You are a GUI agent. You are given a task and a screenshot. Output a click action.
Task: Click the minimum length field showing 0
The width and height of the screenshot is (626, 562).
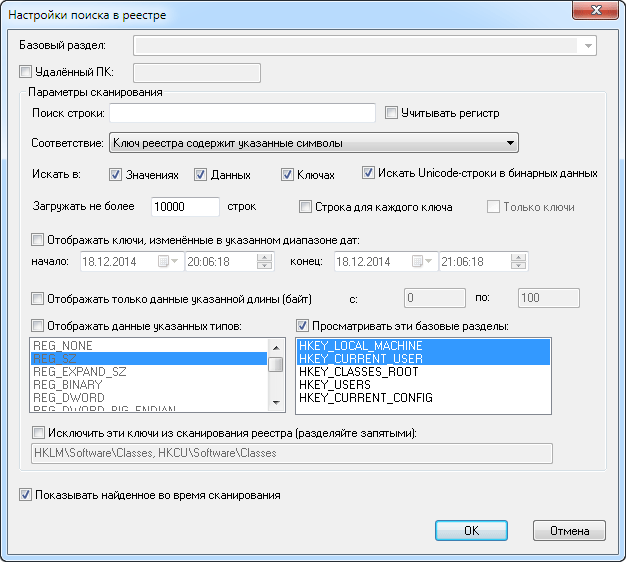point(435,298)
